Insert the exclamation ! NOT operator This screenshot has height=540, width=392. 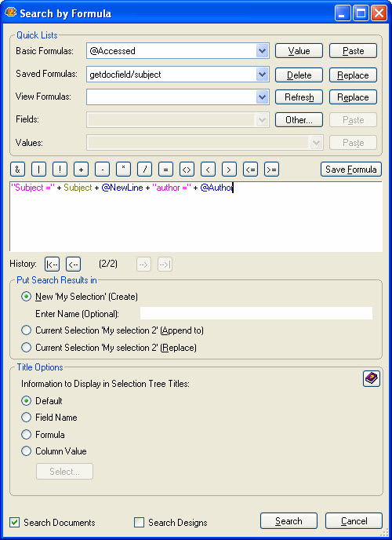coord(60,169)
